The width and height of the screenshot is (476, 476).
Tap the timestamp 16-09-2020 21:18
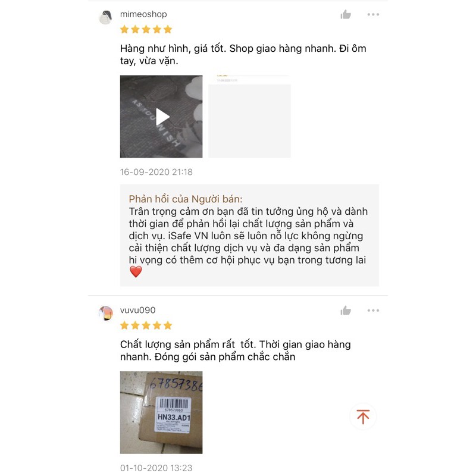coord(156,172)
